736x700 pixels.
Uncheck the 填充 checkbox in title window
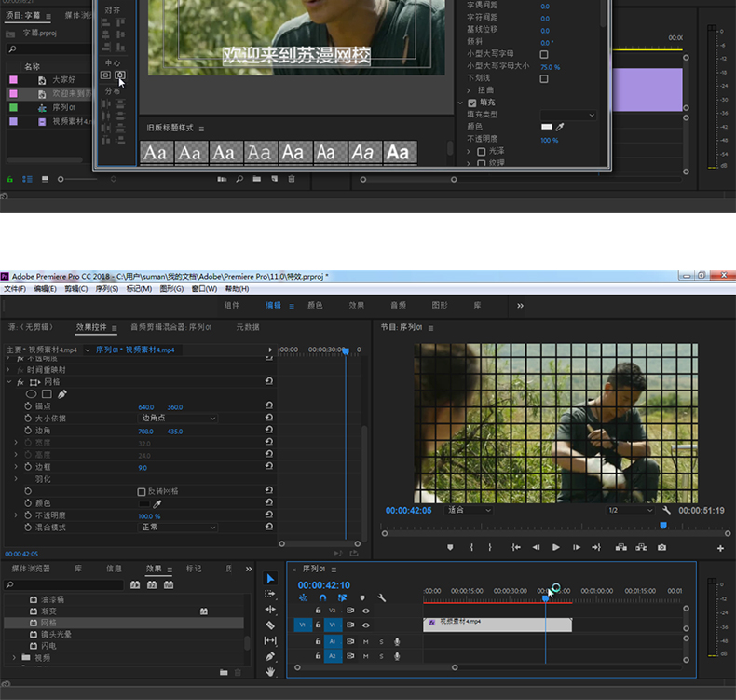click(x=472, y=103)
